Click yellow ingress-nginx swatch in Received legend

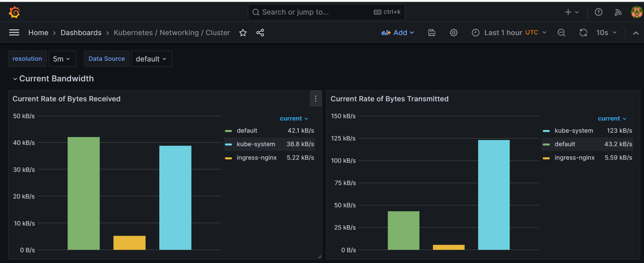[x=228, y=158]
